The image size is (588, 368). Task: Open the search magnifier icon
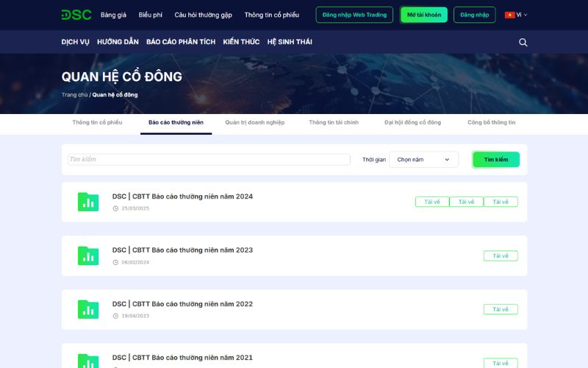pos(523,42)
